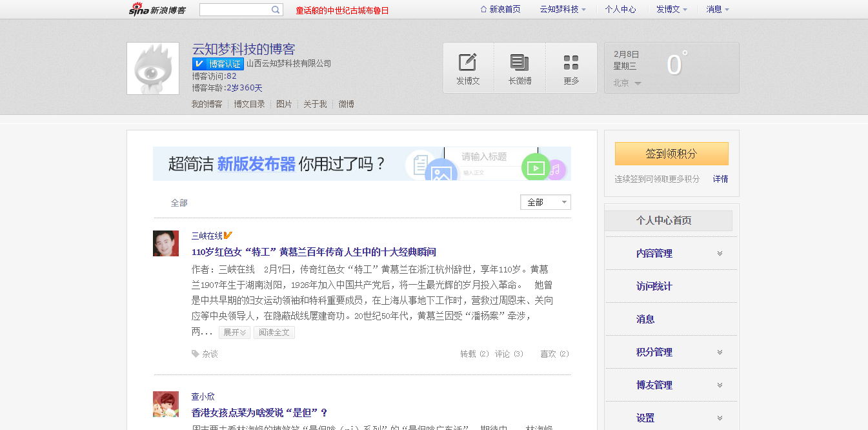This screenshot has height=430, width=868.
Task: Click the red headline 童话般的中世纪古城布鲁日
Action: coord(343,10)
